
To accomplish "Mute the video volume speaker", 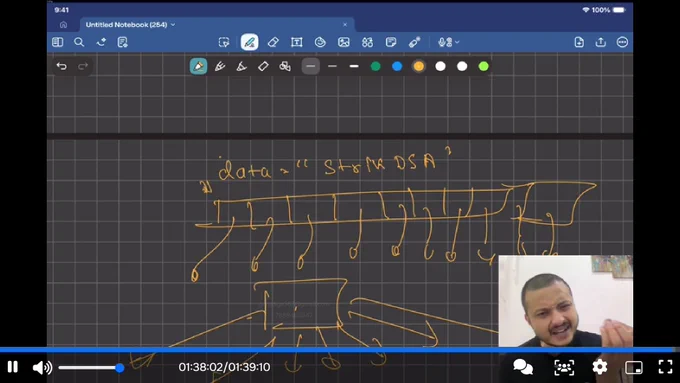I will 42,367.
